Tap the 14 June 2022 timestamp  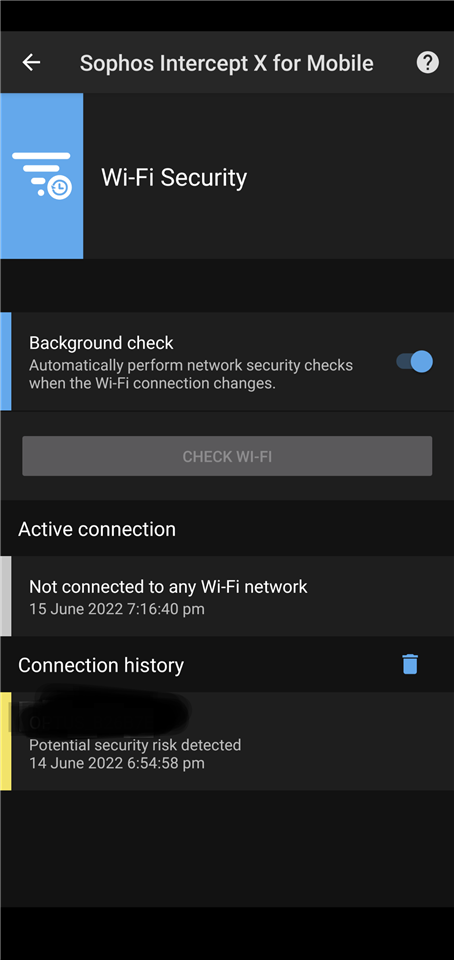click(x=117, y=763)
